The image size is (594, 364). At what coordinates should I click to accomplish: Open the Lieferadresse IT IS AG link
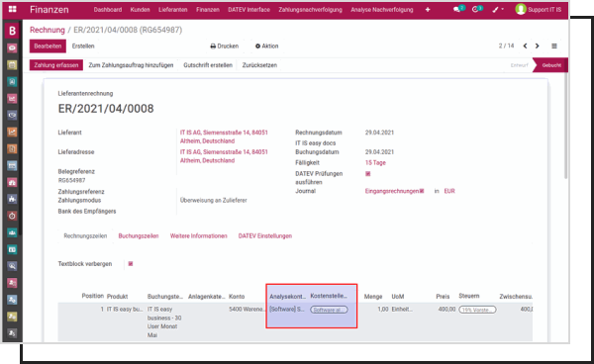pyautogui.click(x=224, y=156)
